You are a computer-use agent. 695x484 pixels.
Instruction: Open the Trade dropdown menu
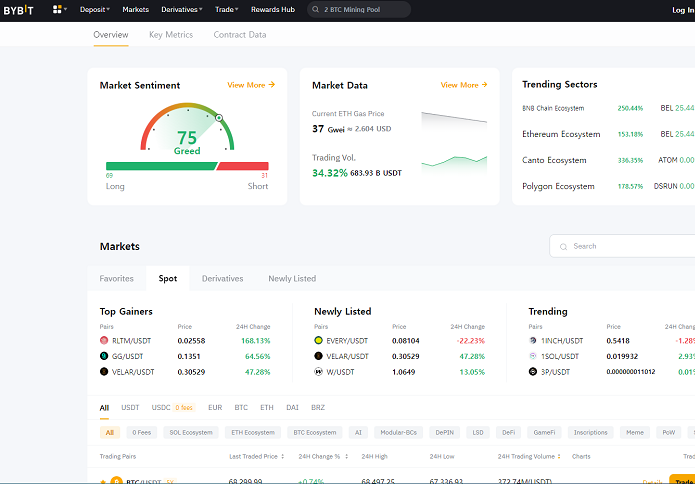pyautogui.click(x=226, y=9)
